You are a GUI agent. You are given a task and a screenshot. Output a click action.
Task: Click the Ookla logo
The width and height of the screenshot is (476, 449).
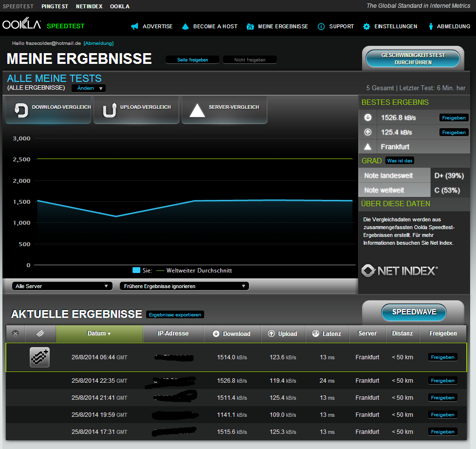pos(21,23)
